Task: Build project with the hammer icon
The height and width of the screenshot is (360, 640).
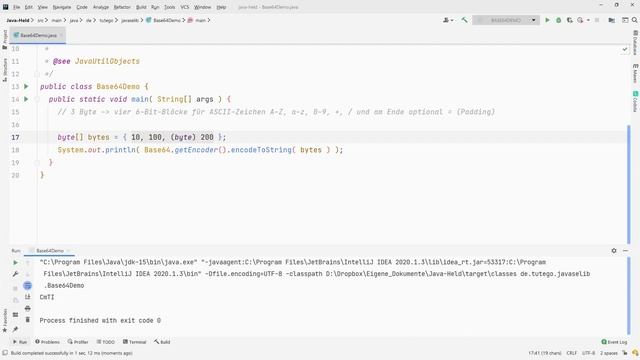Action: [x=464, y=20]
